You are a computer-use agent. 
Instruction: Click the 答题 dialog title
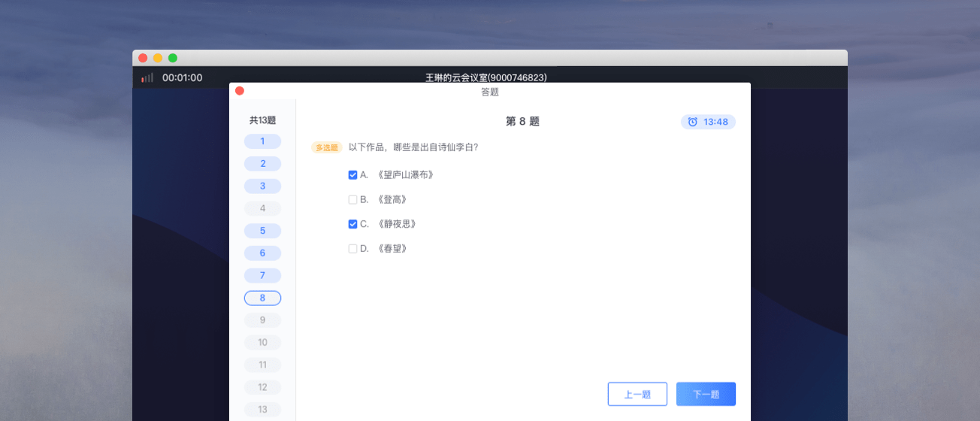[x=490, y=92]
